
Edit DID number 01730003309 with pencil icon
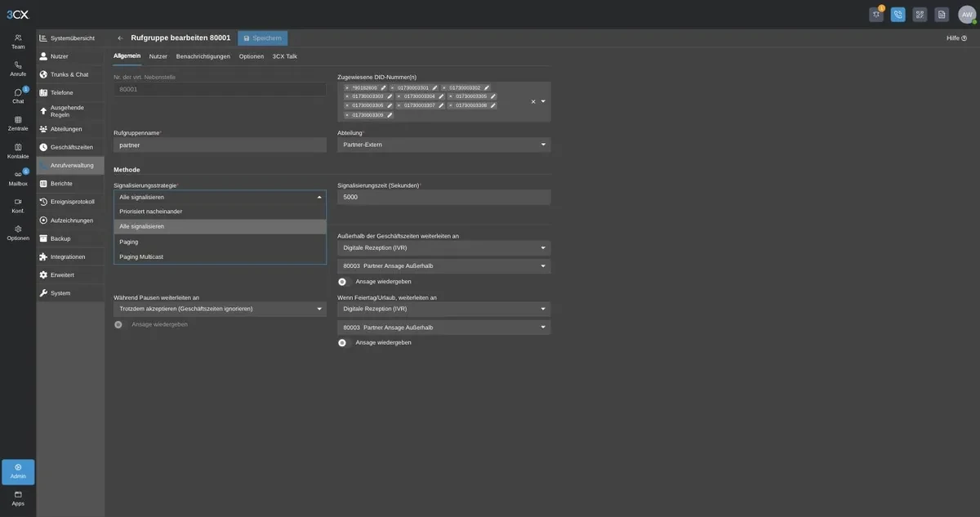click(x=390, y=115)
